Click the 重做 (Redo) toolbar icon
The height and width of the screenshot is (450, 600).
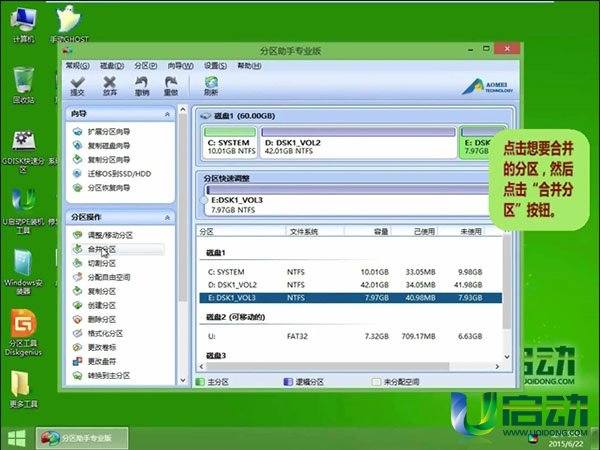pos(171,86)
